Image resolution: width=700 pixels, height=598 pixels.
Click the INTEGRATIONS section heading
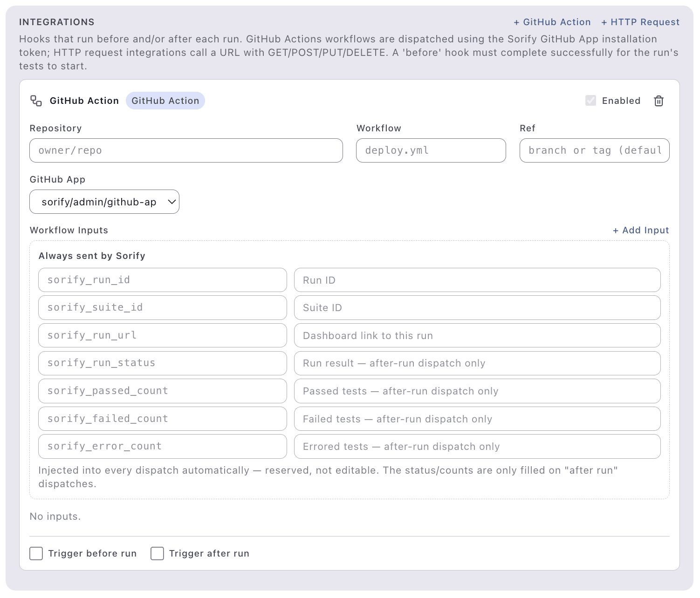point(57,22)
